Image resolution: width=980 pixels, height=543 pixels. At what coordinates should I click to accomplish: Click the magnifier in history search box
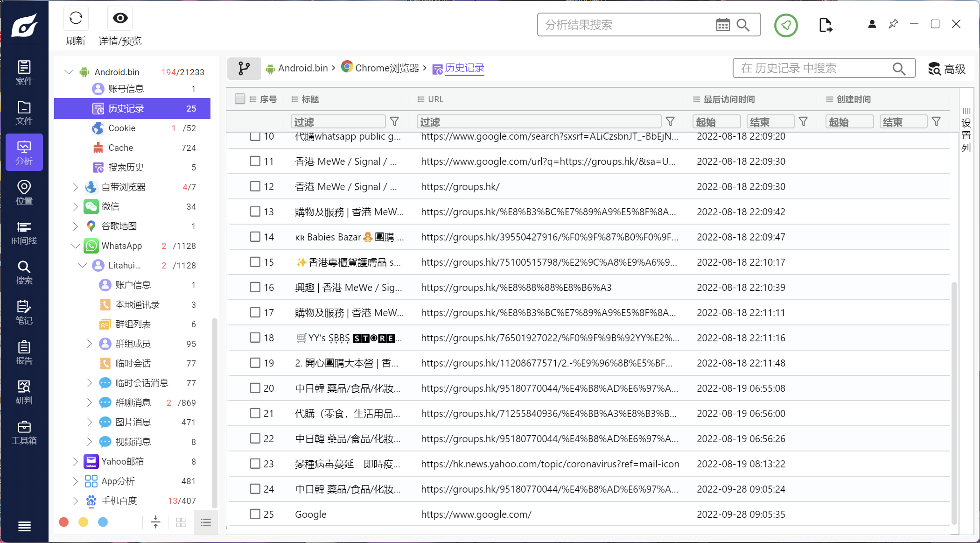tap(899, 69)
